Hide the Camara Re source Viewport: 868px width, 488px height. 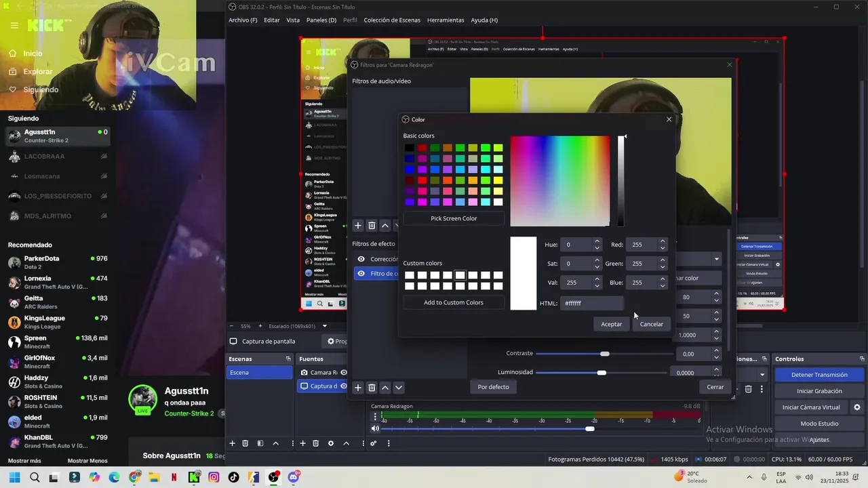tap(343, 372)
